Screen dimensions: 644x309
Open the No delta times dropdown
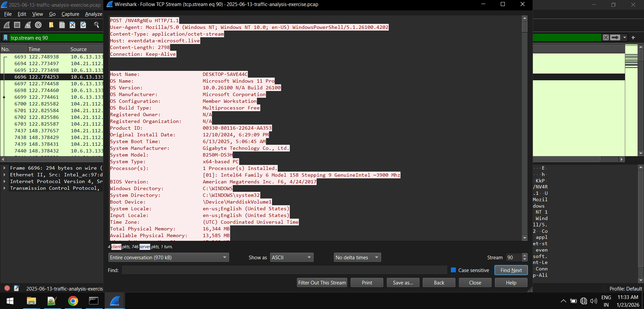(x=357, y=258)
